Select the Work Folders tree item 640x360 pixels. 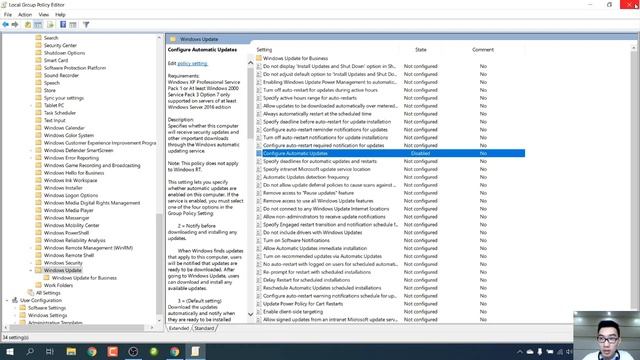click(58, 285)
